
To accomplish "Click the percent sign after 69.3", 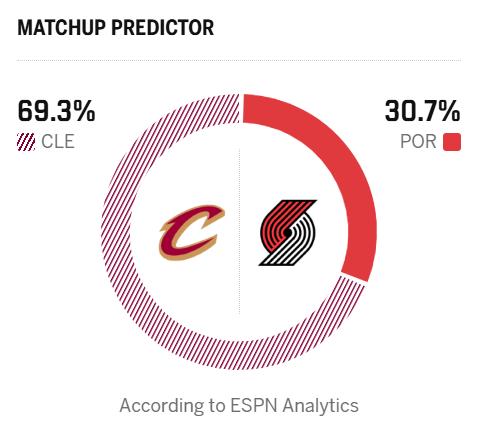I will pyautogui.click(x=84, y=111).
